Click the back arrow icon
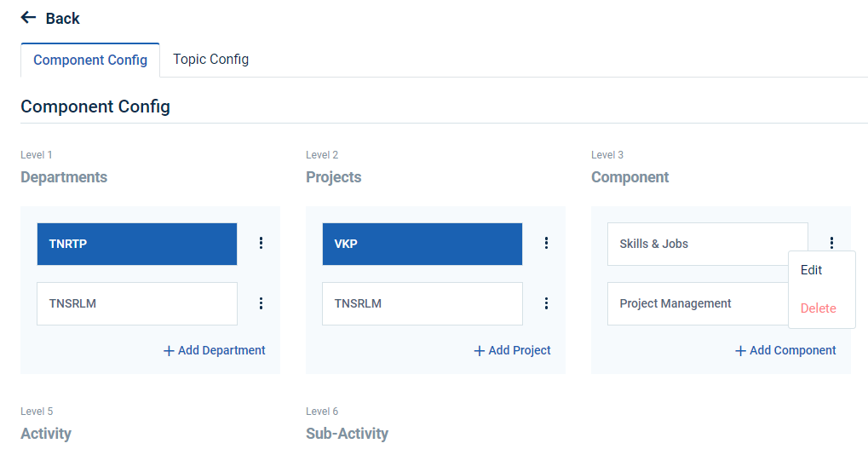Screen dimensions: 868x455 [28, 18]
